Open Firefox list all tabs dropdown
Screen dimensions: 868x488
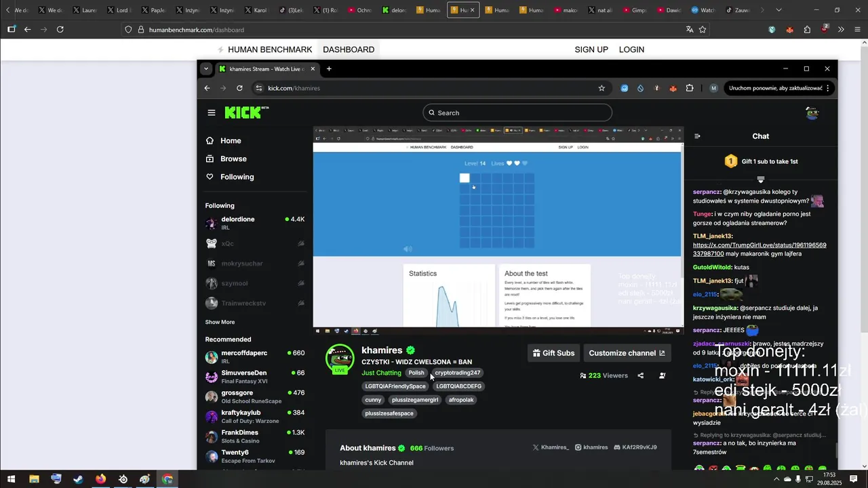coord(778,10)
